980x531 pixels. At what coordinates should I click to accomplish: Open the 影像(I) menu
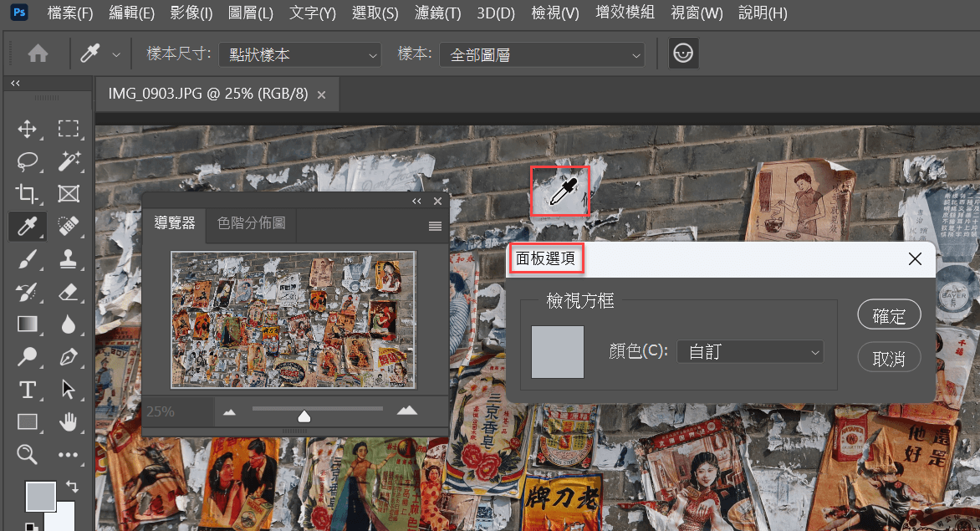click(191, 13)
